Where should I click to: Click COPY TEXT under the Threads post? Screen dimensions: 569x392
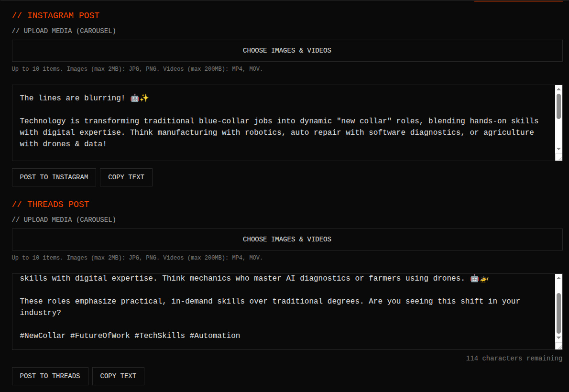118,376
